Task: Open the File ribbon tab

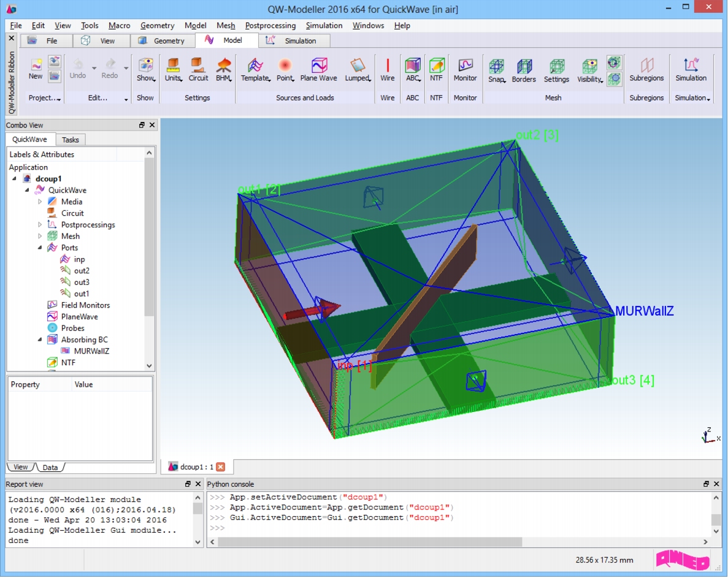Action: click(45, 41)
